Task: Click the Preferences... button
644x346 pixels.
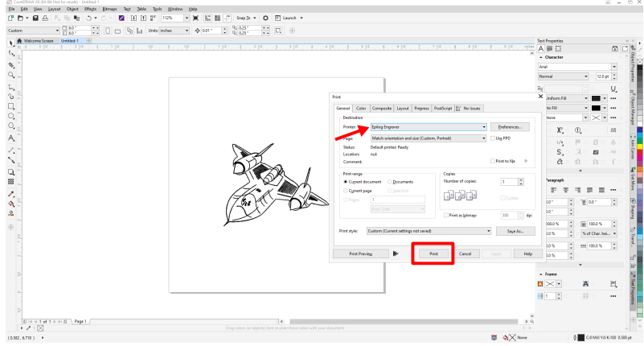Action: click(510, 127)
